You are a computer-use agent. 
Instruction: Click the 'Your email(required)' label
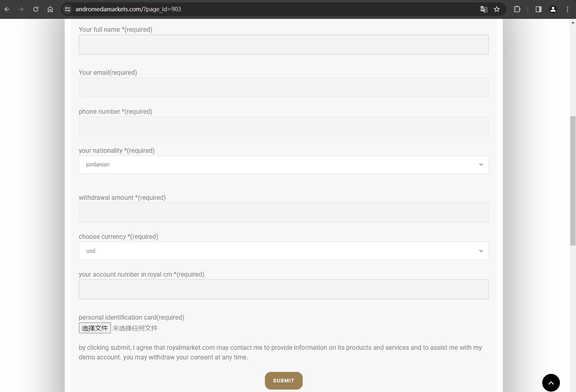click(108, 73)
